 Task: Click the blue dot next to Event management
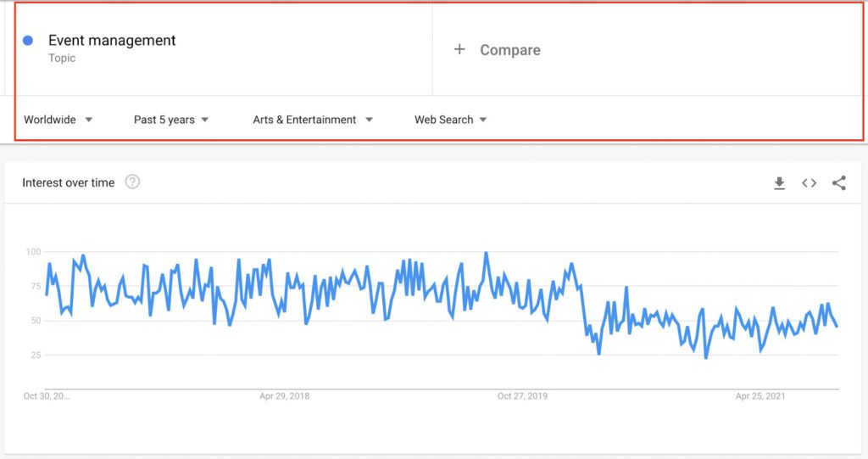pos(28,41)
